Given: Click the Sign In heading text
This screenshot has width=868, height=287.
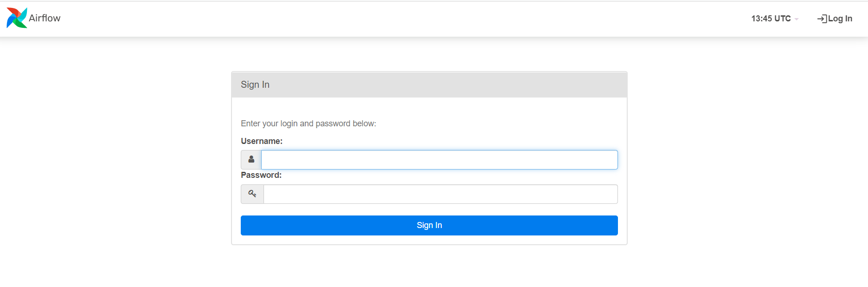Looking at the screenshot, I should [255, 85].
